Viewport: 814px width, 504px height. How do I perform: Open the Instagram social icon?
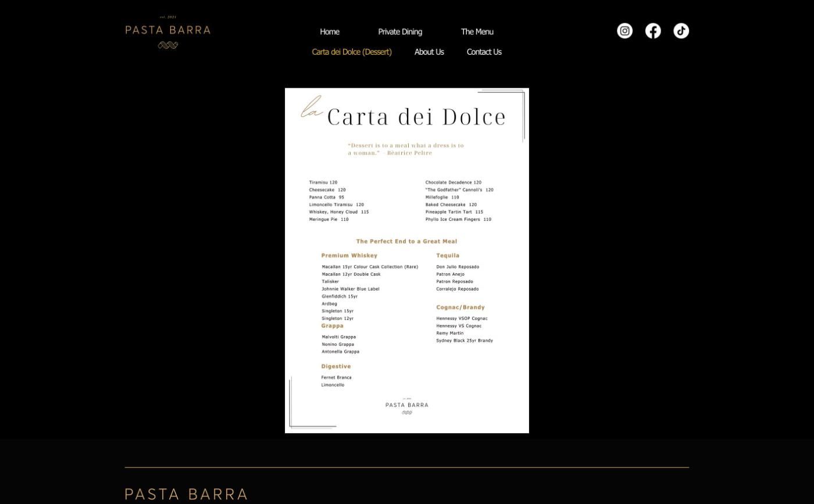coord(624,31)
